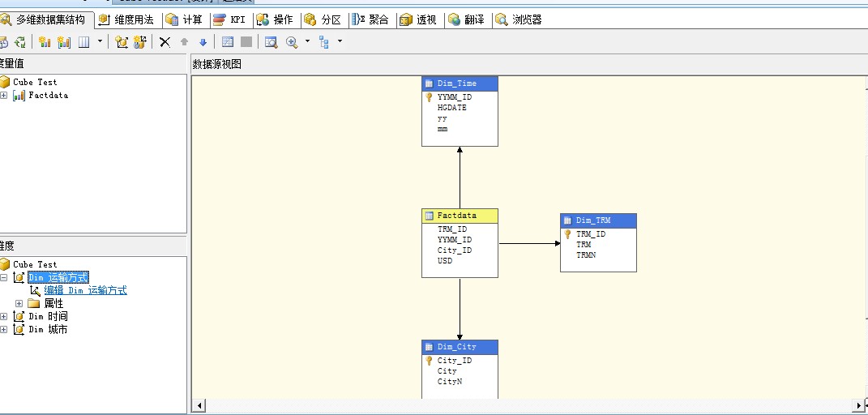Click the show measures grid icon

[x=83, y=42]
